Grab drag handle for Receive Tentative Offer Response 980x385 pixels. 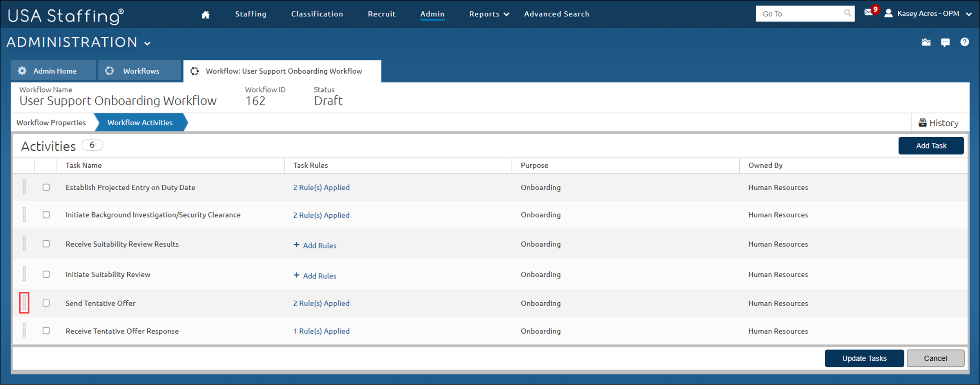pos(24,331)
